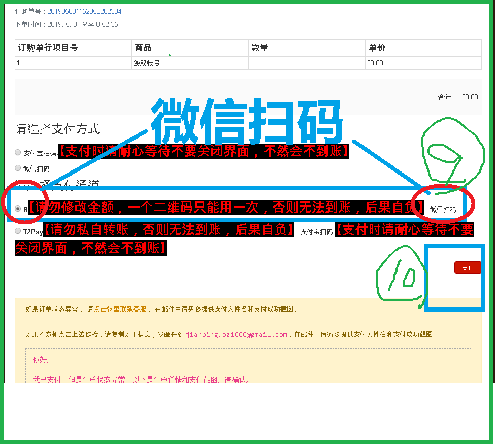Screen dimensions: 495x448
Task: Open order number 2019050811523358202384 link
Action: (84, 11)
